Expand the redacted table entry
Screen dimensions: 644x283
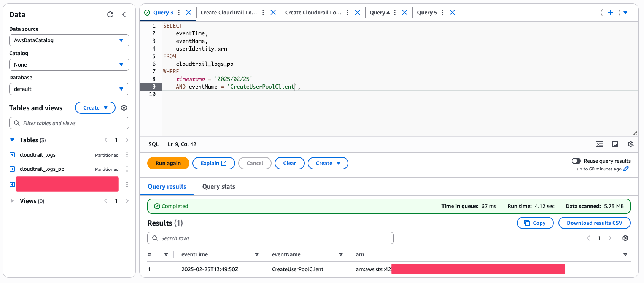[12, 184]
